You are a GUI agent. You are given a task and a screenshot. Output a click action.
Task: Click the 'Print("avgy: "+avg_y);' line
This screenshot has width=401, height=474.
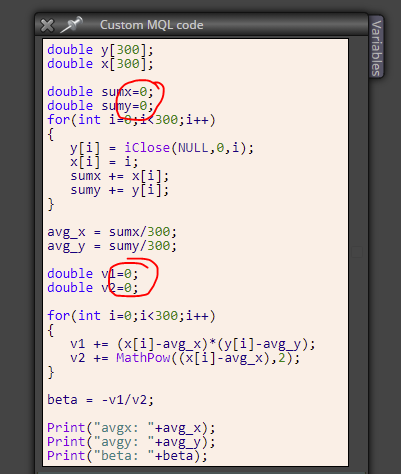click(131, 442)
